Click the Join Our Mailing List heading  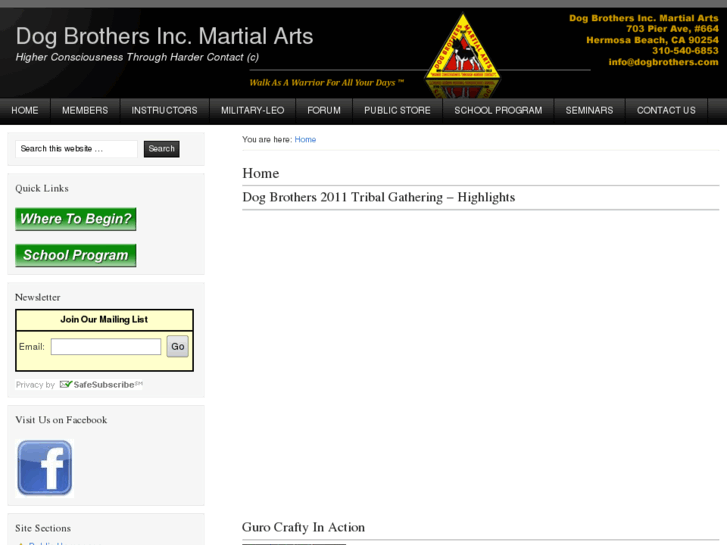(x=104, y=320)
